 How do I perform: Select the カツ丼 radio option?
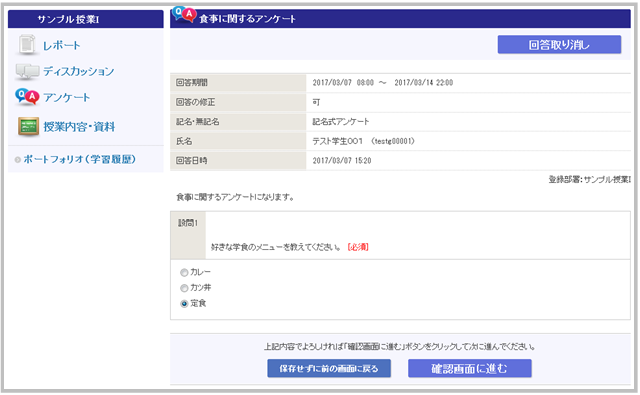pos(184,288)
